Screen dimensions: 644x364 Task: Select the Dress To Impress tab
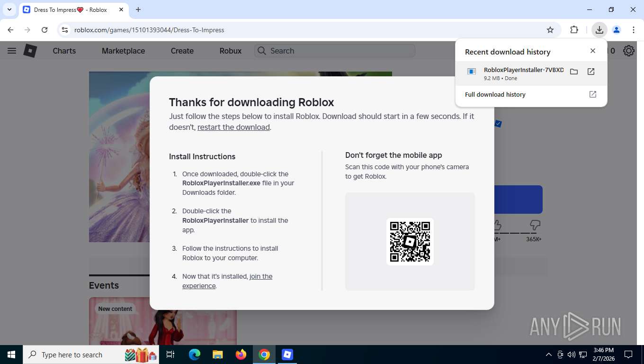tap(73, 9)
